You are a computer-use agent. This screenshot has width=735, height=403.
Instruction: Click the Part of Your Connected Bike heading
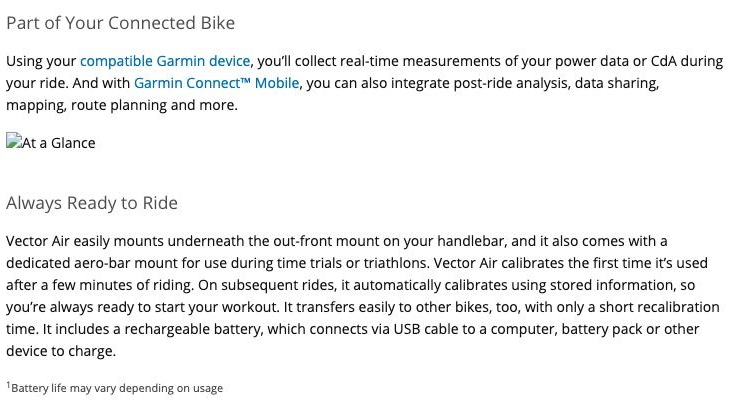[120, 23]
